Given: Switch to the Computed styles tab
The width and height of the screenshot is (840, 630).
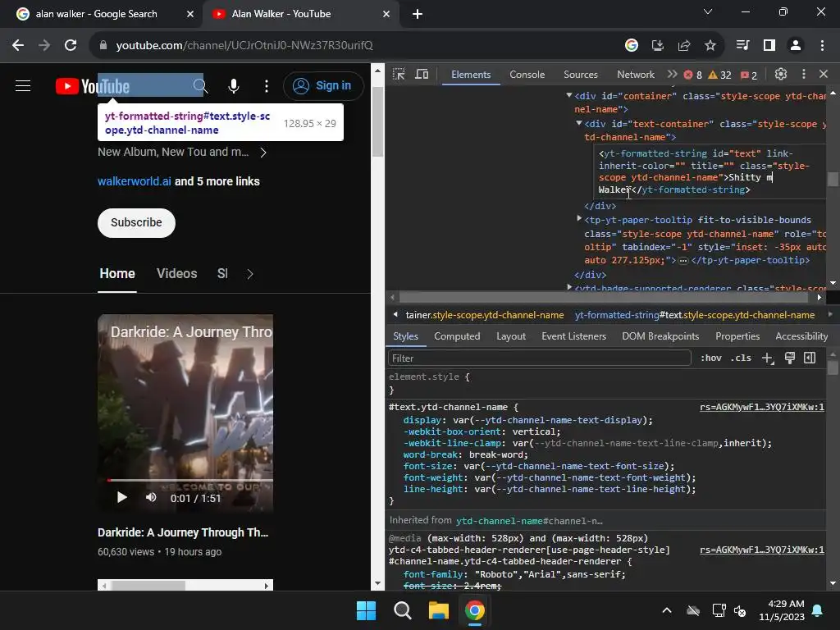Looking at the screenshot, I should point(456,336).
